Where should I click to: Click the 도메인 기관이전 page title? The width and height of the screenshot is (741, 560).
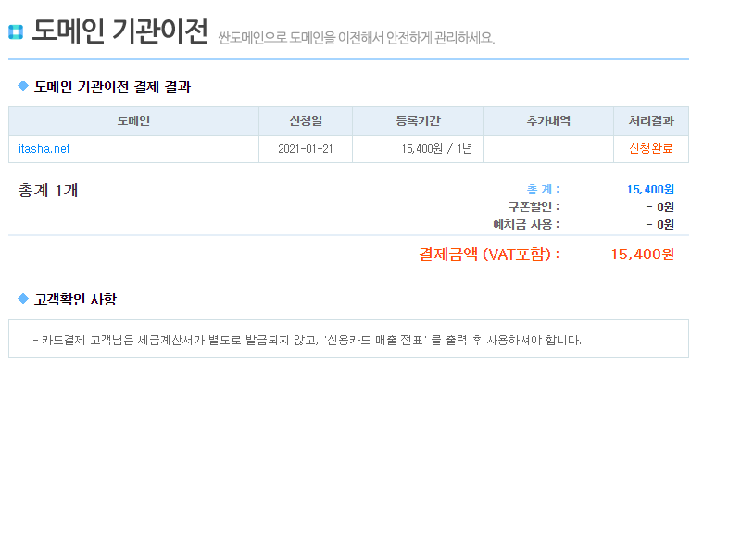click(x=120, y=31)
